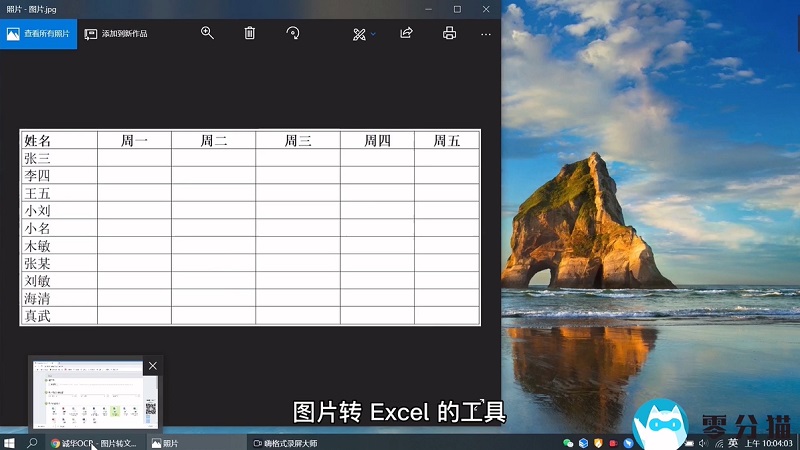Open the edit and create tools icon
This screenshot has width=800, height=450.
click(x=359, y=34)
